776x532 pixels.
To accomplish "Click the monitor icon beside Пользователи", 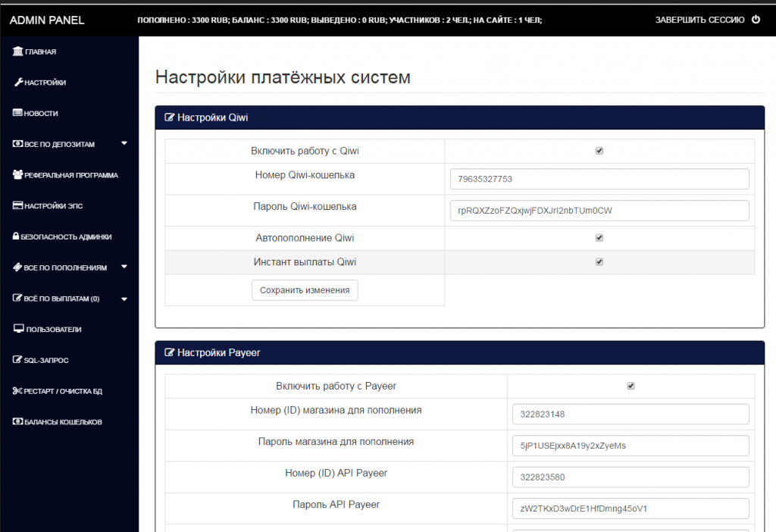I will click(18, 329).
